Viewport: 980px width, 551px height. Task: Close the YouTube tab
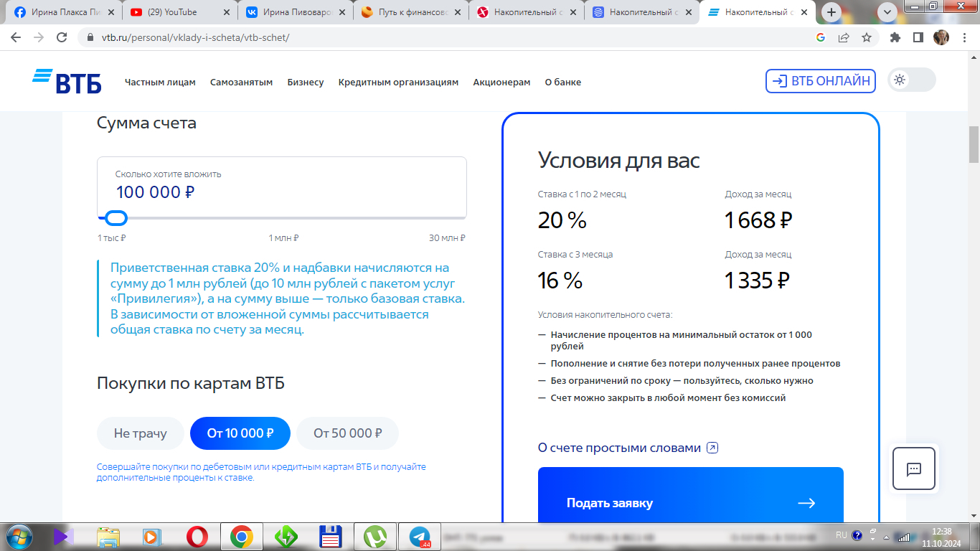click(227, 12)
